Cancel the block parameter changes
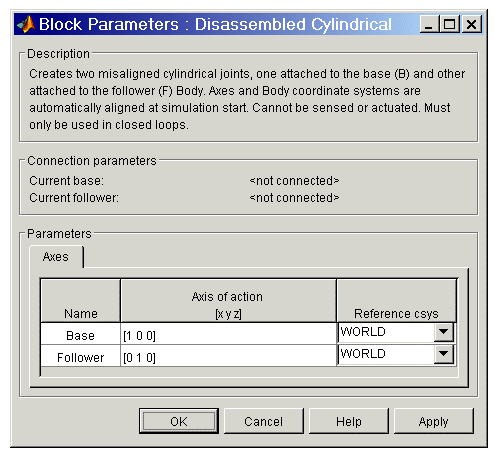Image resolution: width=495 pixels, height=457 pixels. point(263,421)
